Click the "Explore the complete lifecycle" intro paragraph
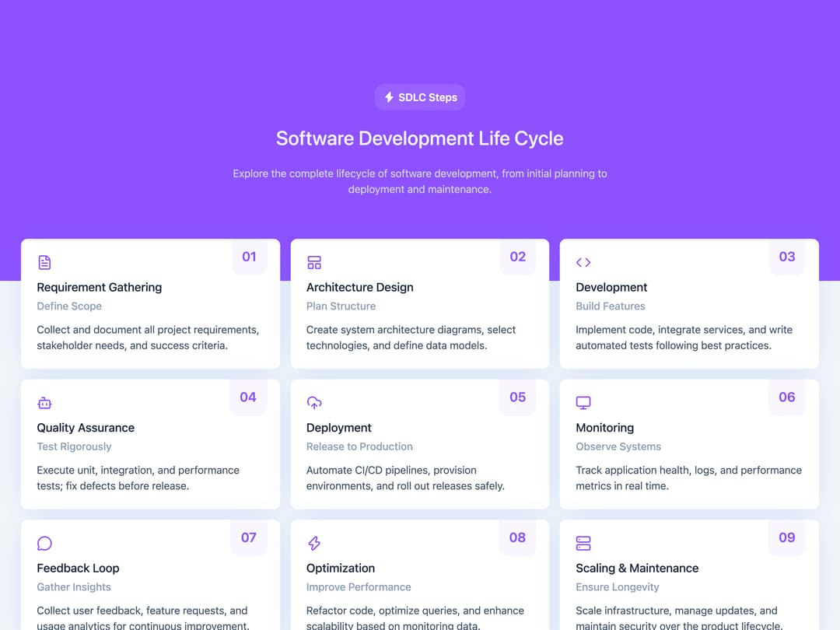840x630 pixels. point(419,181)
